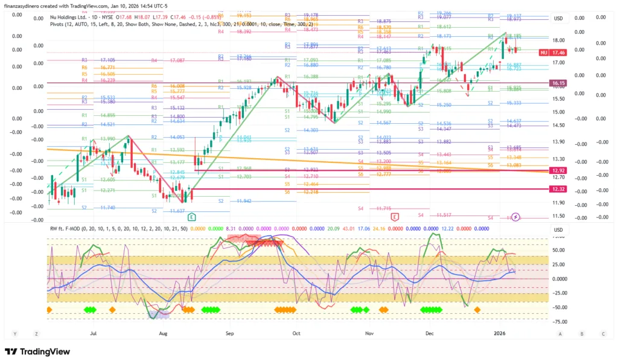Click the A marker on the time axis

(561, 333)
